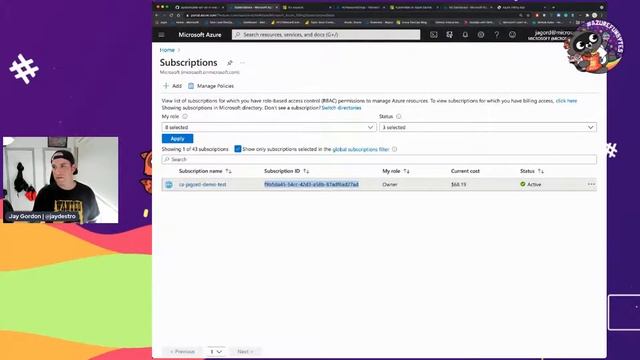The height and width of the screenshot is (360, 640).
Task: Open the notifications bell
Action: pyautogui.click(x=465, y=35)
